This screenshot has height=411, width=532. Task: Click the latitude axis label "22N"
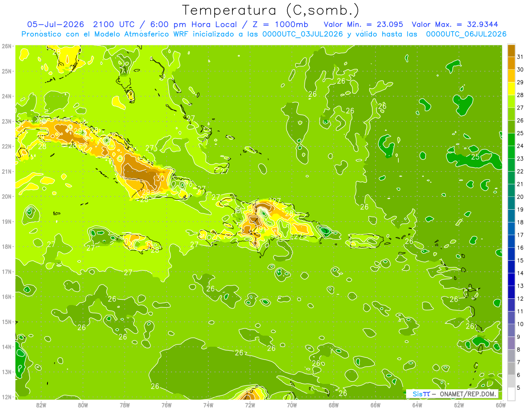[x=7, y=146]
